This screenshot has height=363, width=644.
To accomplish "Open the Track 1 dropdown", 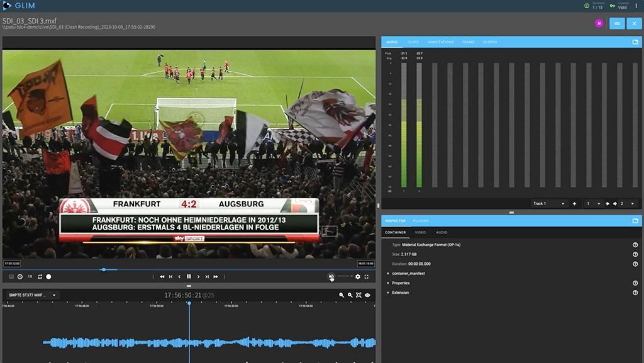I will [548, 204].
